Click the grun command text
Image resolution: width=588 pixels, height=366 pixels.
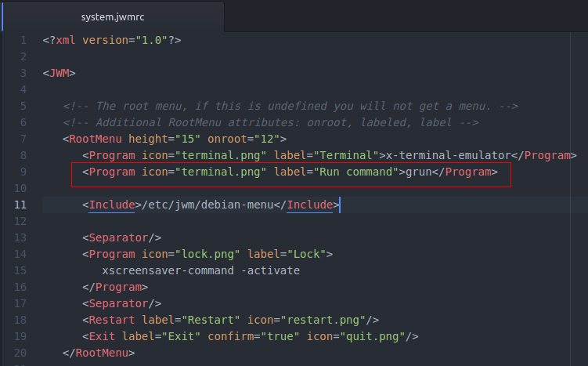[x=419, y=172]
